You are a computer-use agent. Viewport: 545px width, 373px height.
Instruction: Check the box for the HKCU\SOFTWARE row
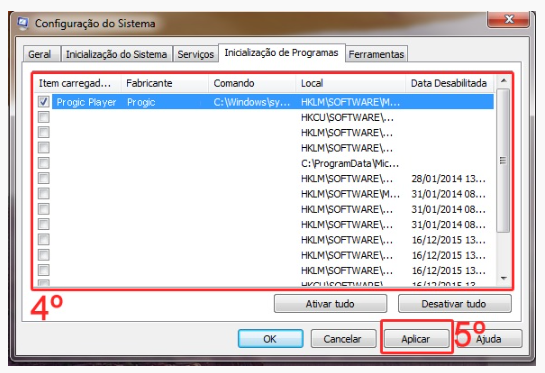pos(43,117)
